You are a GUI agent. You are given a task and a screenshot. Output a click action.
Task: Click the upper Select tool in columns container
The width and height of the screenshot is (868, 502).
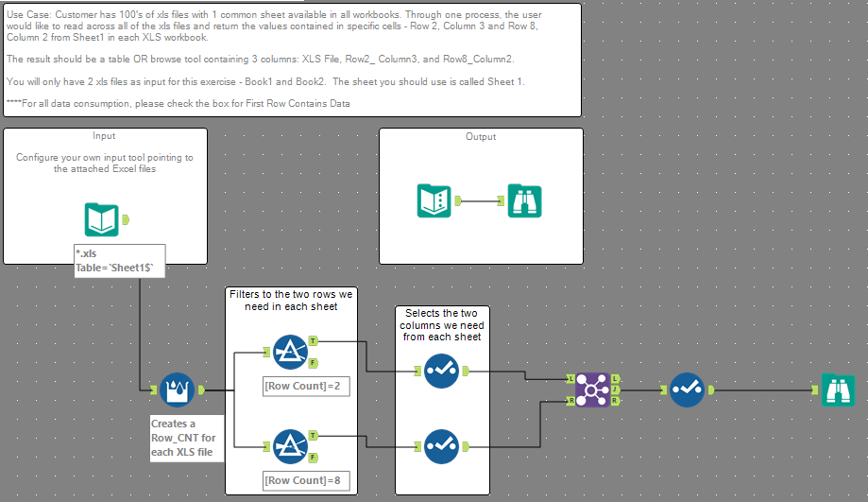pyautogui.click(x=441, y=371)
